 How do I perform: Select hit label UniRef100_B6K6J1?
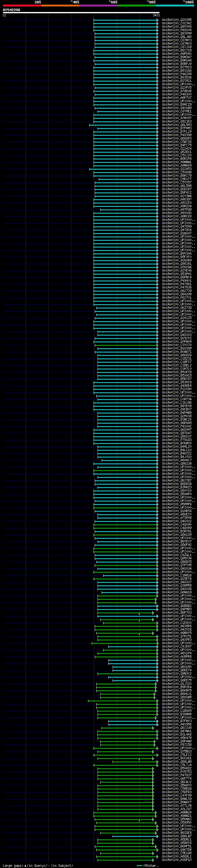(177, 694)
